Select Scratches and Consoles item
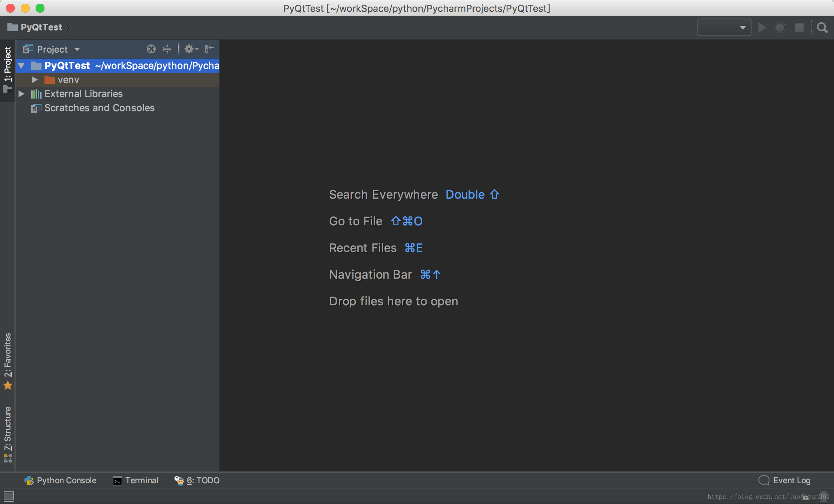Screen dimensions: 834x504 click(99, 108)
